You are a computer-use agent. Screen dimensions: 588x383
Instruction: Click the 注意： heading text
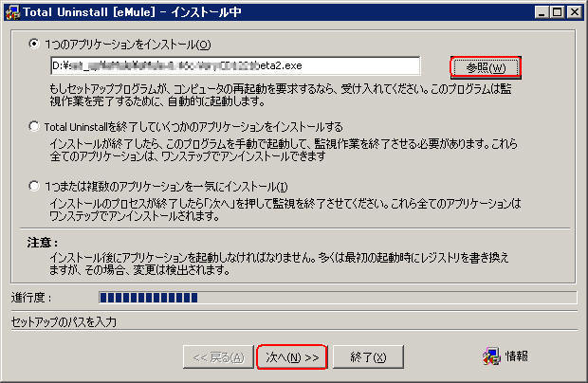coord(43,243)
